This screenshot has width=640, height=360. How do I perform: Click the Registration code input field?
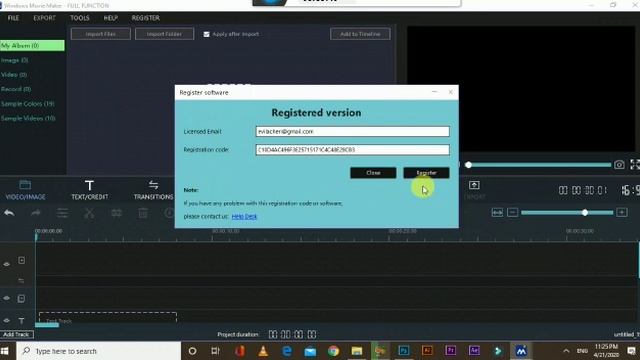(353, 150)
